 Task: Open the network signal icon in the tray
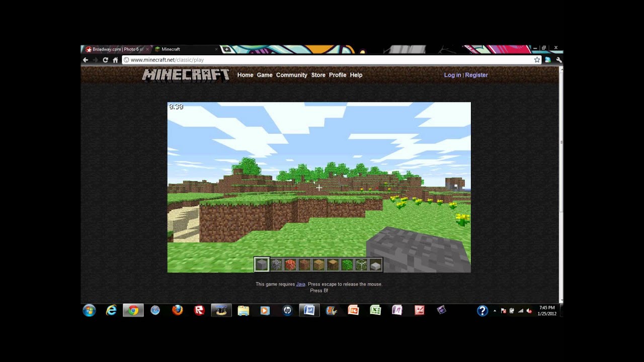click(x=521, y=311)
